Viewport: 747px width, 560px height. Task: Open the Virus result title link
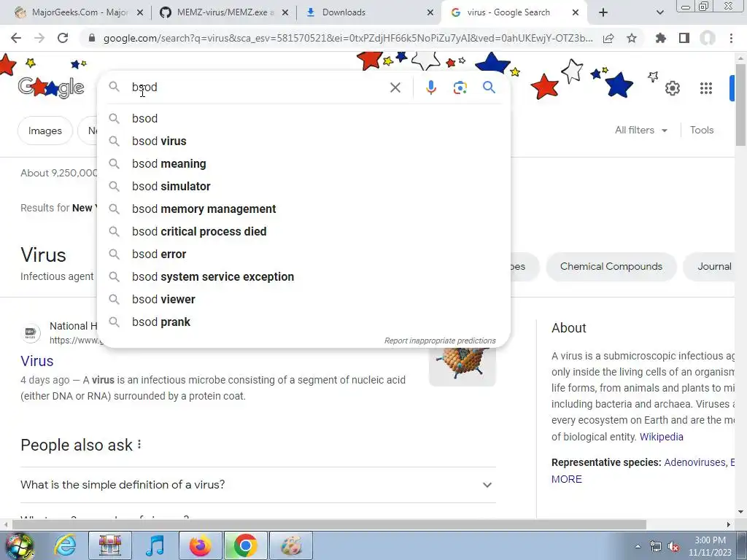click(36, 361)
